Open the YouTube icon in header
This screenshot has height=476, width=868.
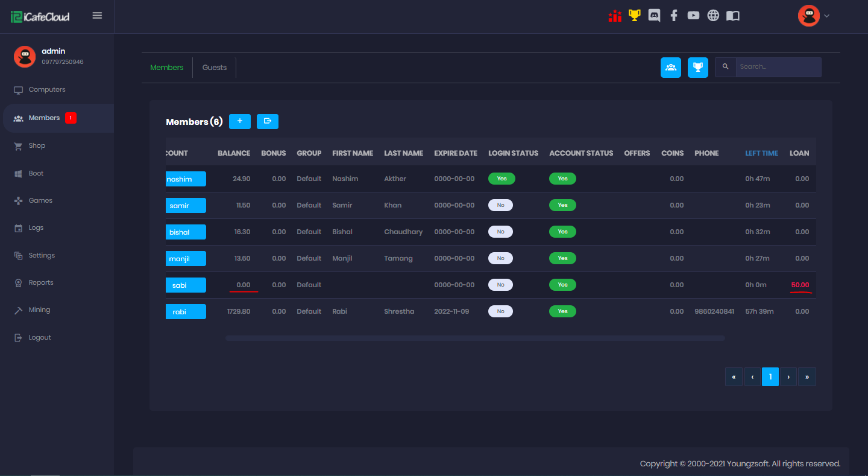pos(693,16)
